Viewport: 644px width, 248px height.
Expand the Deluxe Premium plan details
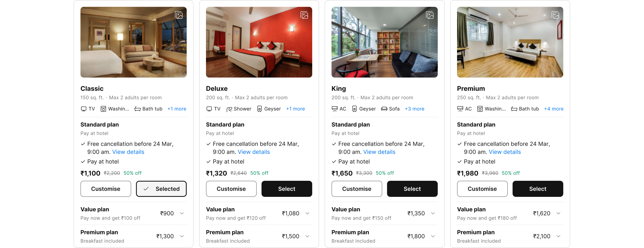pyautogui.click(x=307, y=236)
